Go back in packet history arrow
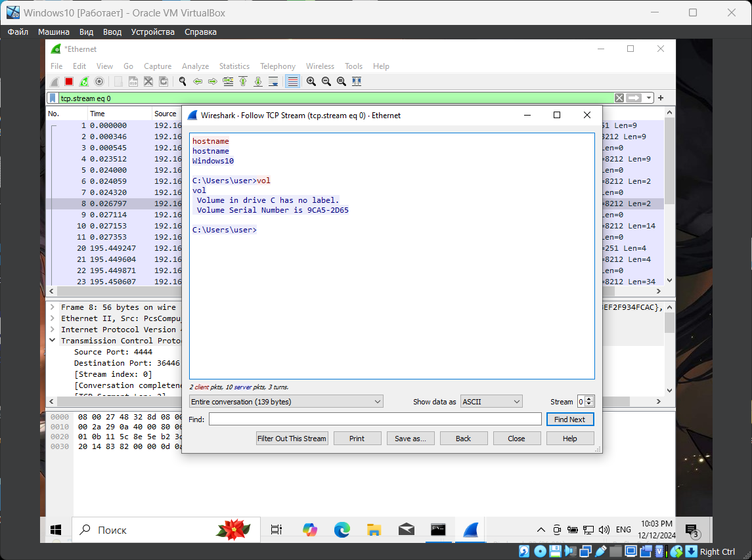The height and width of the screenshot is (560, 752). point(198,81)
